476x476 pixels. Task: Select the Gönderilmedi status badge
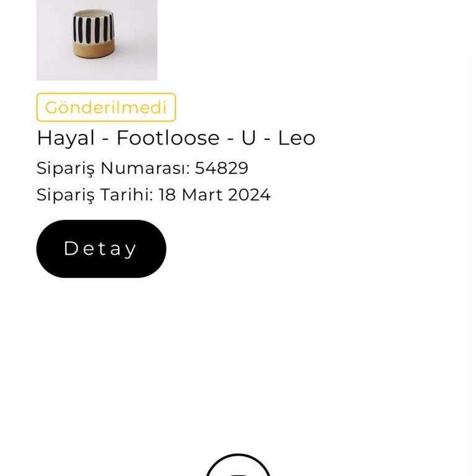pos(106,107)
